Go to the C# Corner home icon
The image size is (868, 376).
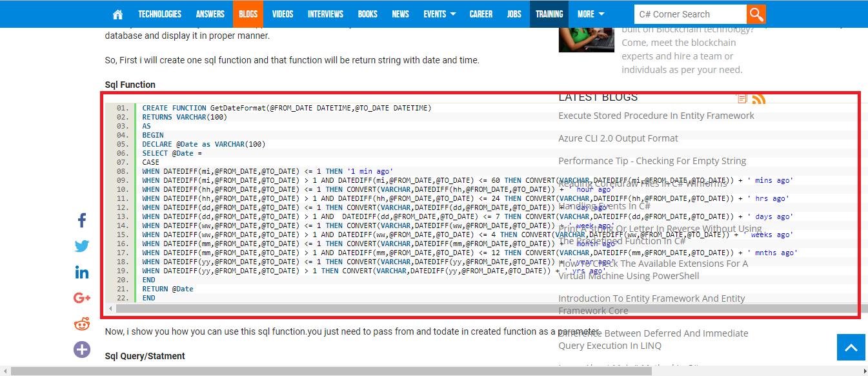coord(117,14)
